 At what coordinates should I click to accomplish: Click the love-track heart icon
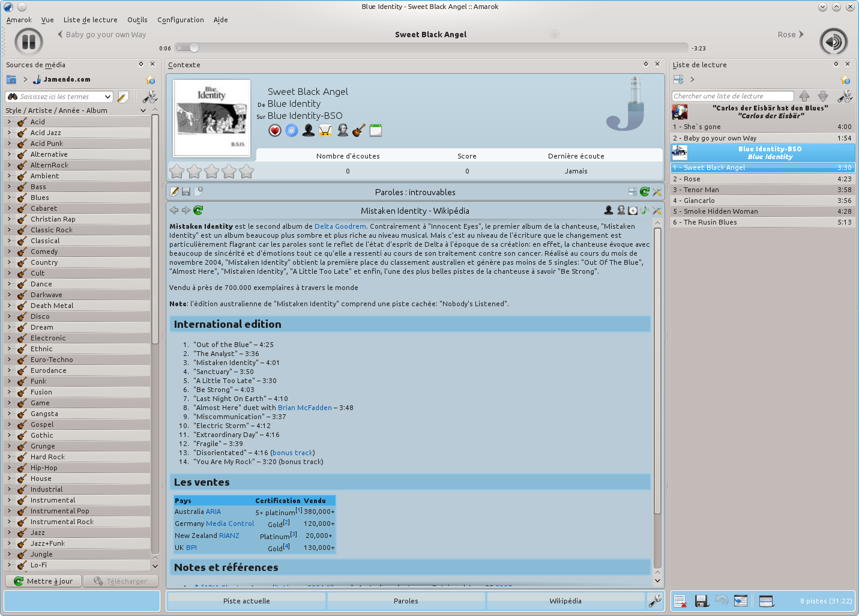pyautogui.click(x=274, y=130)
